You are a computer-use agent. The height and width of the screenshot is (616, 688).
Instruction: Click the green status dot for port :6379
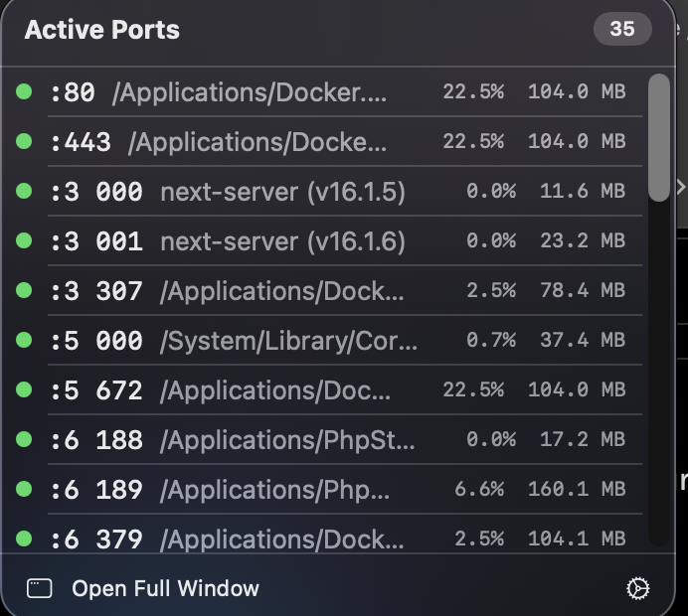click(x=24, y=538)
